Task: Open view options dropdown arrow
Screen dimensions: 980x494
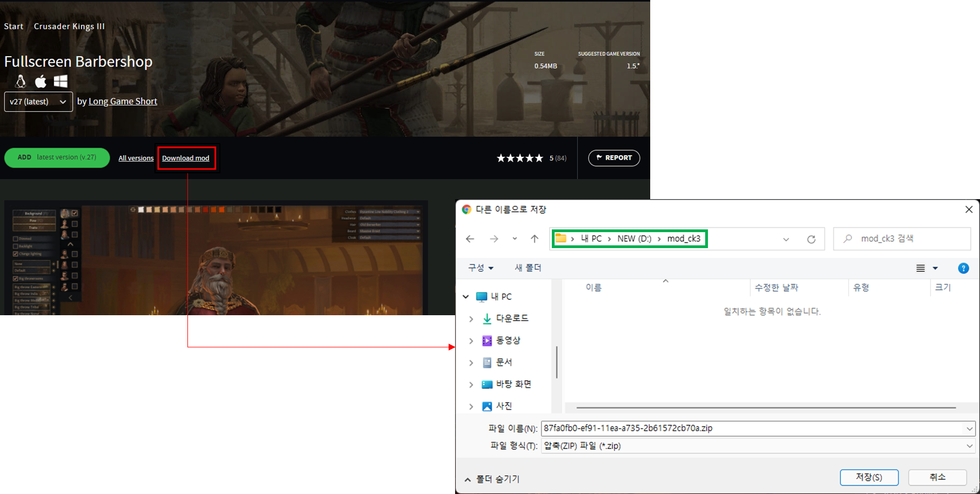Action: point(935,268)
